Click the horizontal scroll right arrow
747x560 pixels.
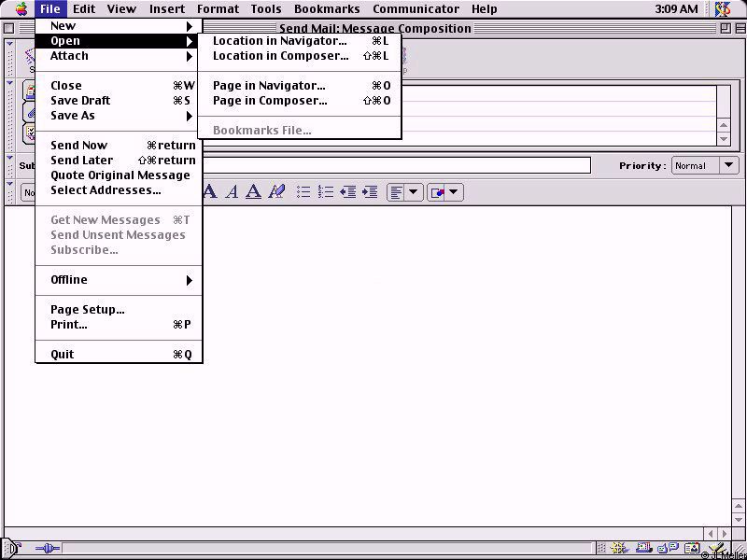click(x=725, y=533)
